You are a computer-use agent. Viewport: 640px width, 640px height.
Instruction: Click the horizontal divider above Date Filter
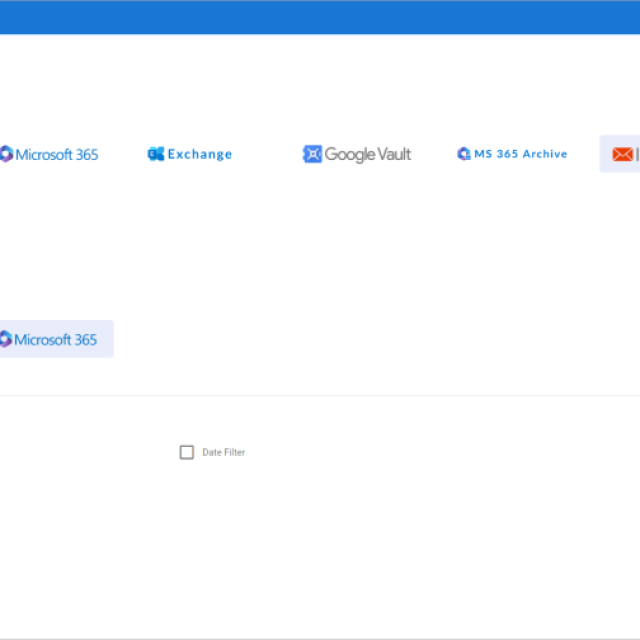click(320, 395)
